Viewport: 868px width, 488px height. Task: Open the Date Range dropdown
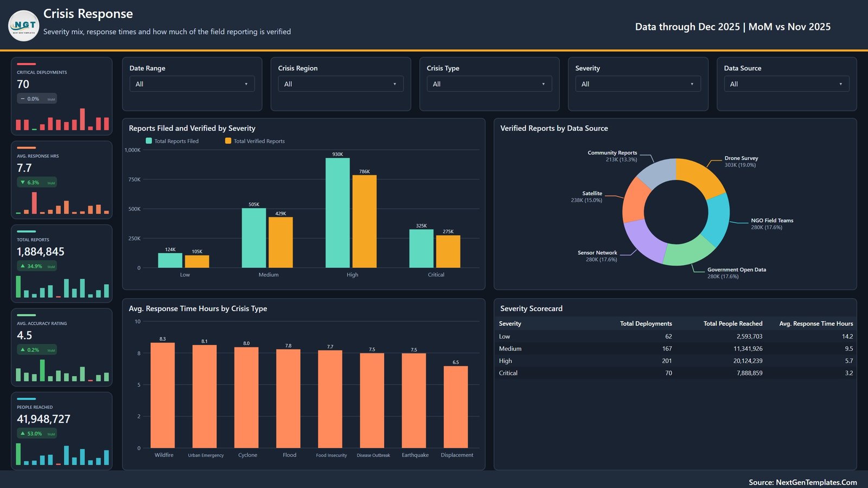click(192, 84)
